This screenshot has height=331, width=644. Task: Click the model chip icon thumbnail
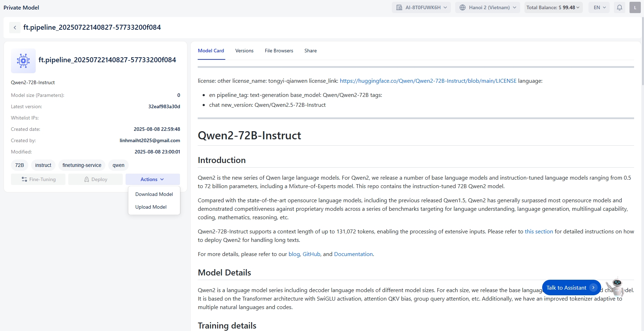[x=23, y=61]
